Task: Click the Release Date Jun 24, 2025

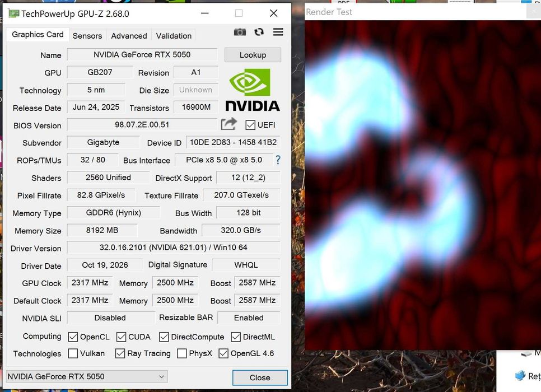Action: point(96,107)
